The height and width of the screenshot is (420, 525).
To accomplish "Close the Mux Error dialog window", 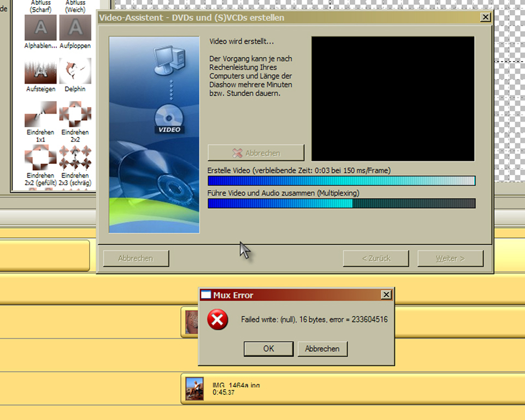I will (x=386, y=295).
